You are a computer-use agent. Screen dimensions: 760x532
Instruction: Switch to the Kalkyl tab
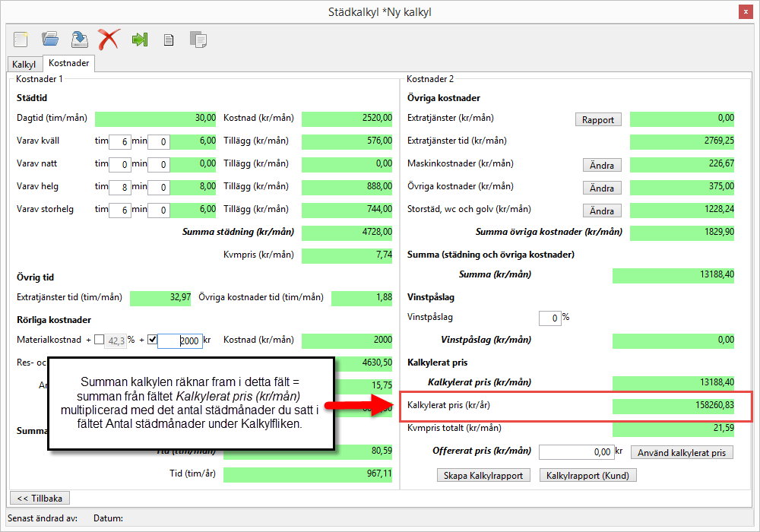(x=24, y=65)
